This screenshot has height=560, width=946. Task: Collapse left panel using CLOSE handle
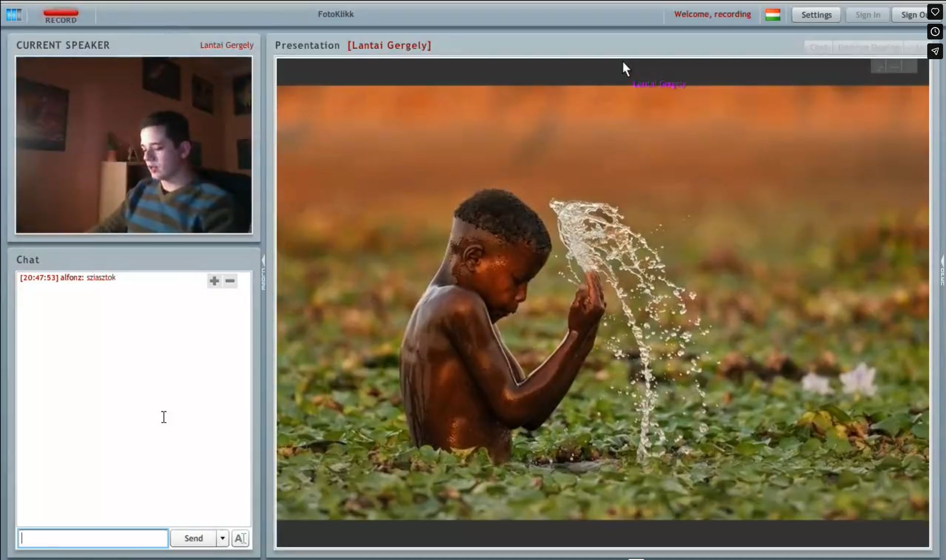[263, 273]
